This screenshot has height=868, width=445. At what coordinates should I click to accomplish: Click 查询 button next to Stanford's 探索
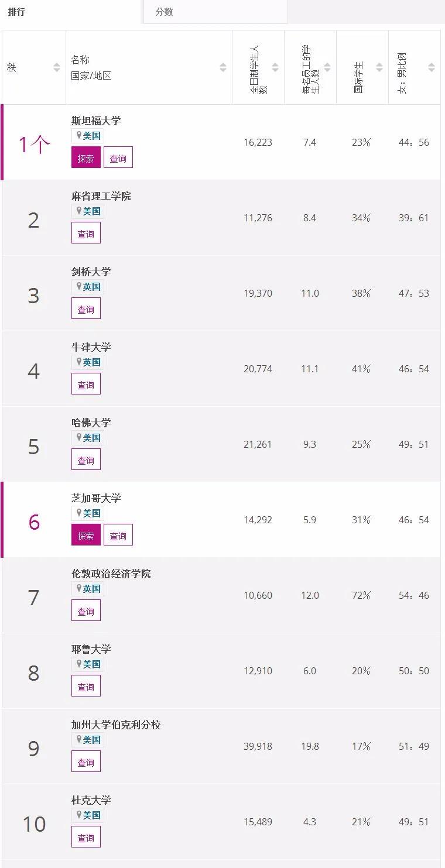[x=118, y=157]
